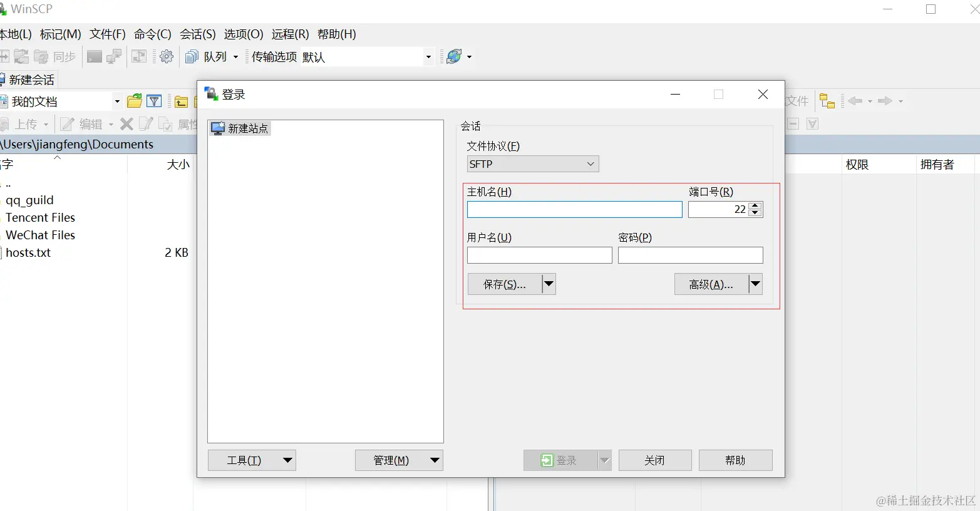Image resolution: width=980 pixels, height=511 pixels.
Task: Click the synchronize directories icon in toolbar
Action: 41,57
